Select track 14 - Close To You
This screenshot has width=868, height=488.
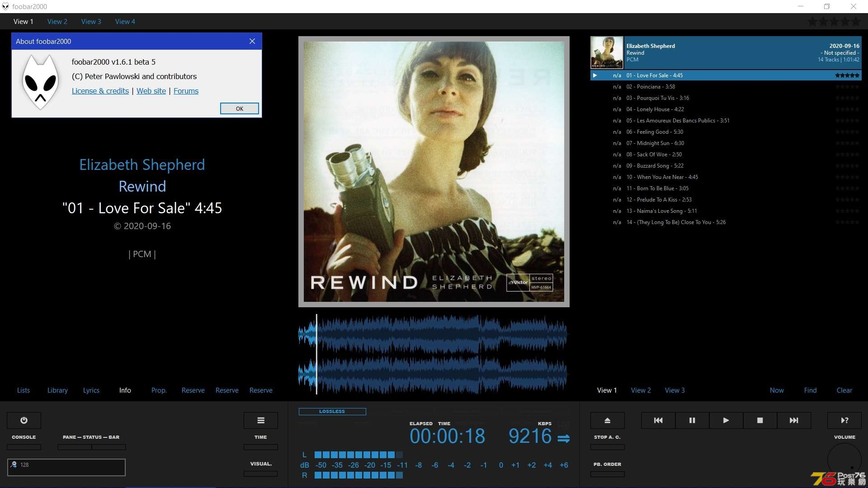click(x=726, y=222)
